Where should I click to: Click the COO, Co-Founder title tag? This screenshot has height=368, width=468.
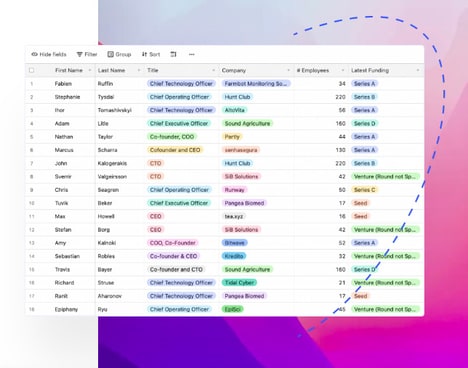click(x=173, y=243)
